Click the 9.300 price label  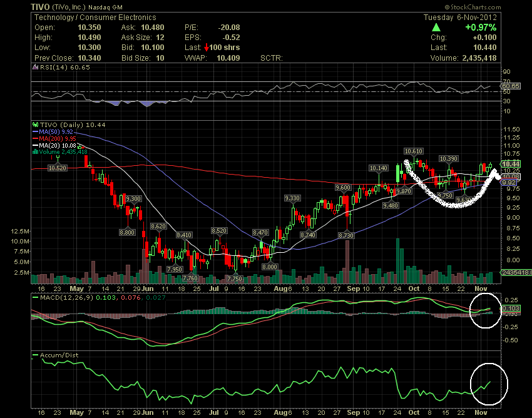click(133, 199)
